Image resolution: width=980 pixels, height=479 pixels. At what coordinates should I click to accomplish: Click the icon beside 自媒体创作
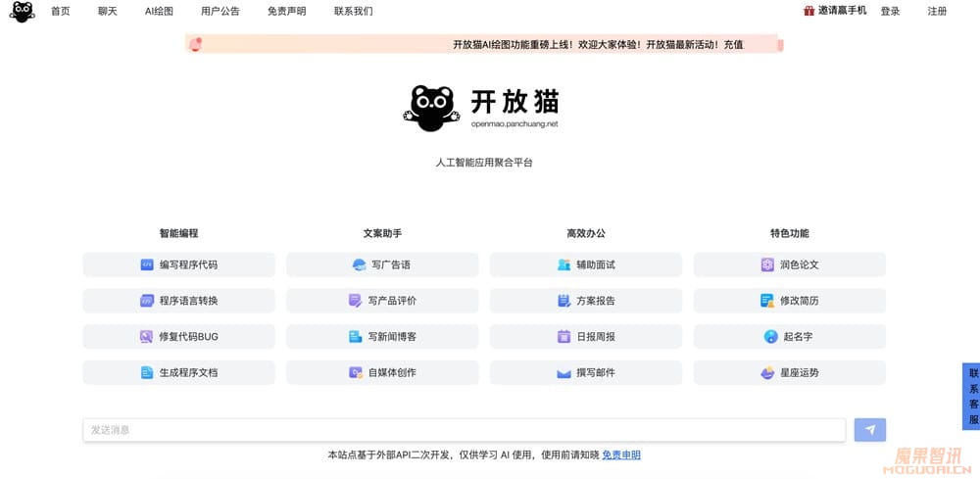pyautogui.click(x=355, y=373)
